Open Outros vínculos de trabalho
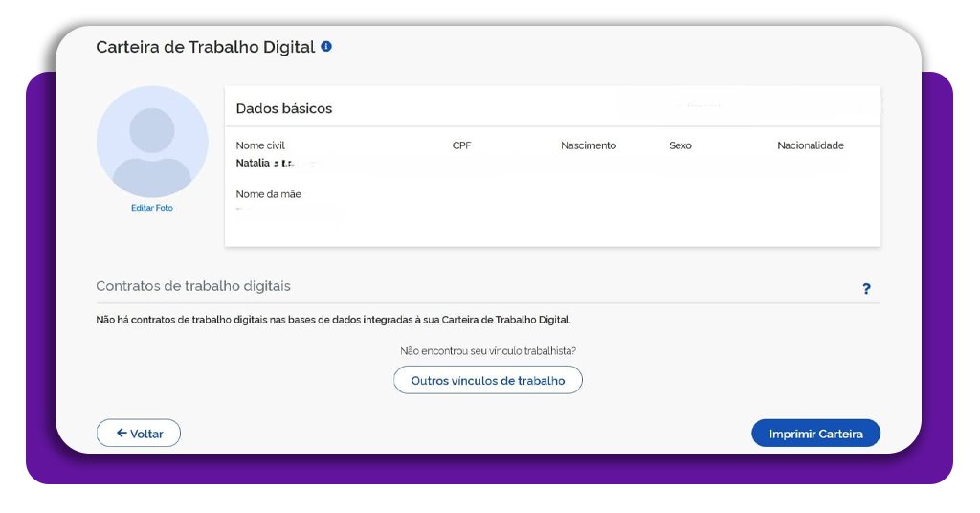The height and width of the screenshot is (513, 980). [x=488, y=380]
